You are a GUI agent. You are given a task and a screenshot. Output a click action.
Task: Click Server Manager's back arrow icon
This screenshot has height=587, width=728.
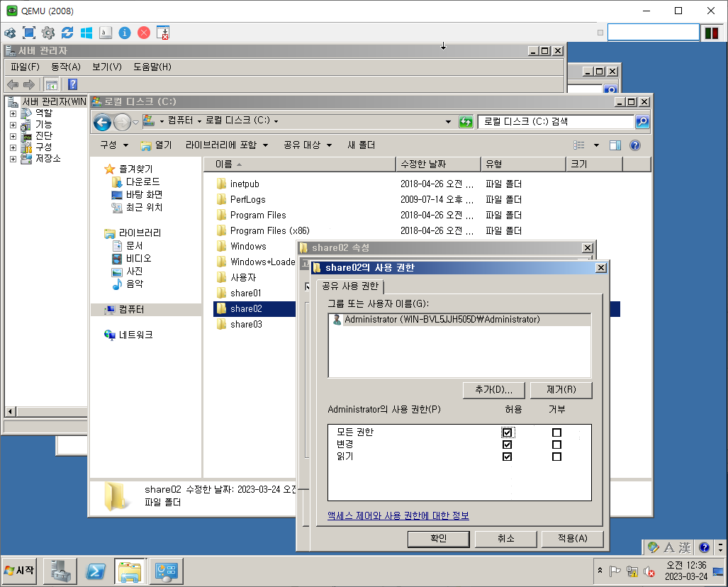point(13,84)
